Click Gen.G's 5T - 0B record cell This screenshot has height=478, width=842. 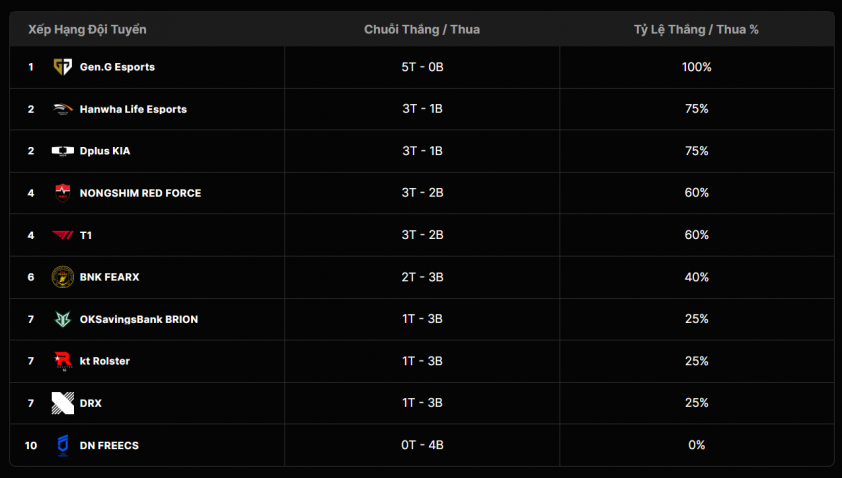[422, 67]
